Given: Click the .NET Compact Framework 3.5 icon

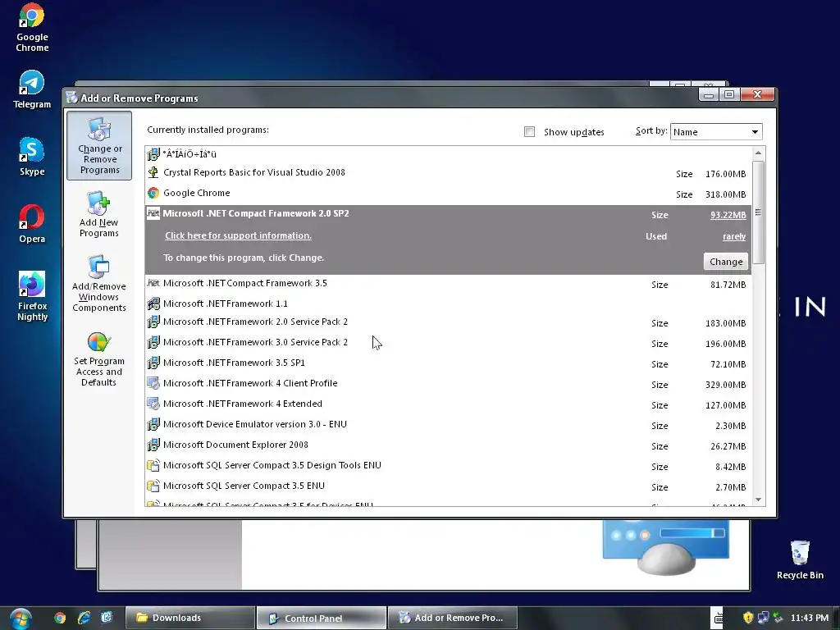Looking at the screenshot, I should pyautogui.click(x=153, y=283).
